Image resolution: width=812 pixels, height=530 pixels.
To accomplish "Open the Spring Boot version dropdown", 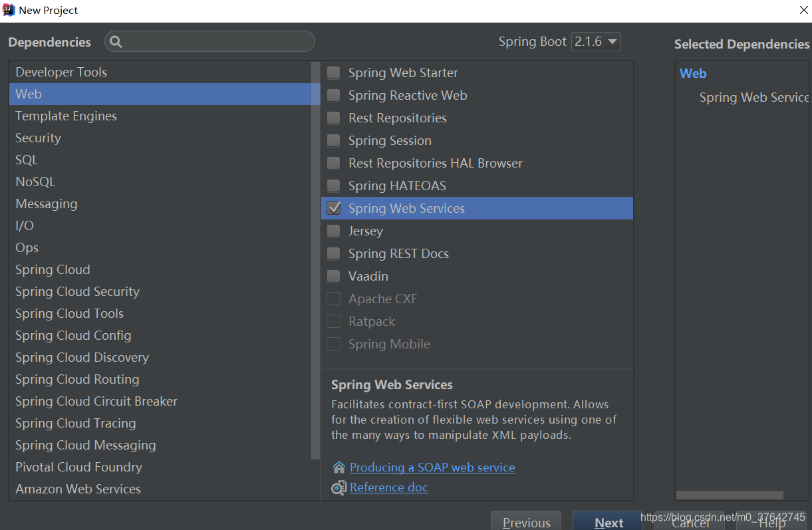I will [x=596, y=41].
